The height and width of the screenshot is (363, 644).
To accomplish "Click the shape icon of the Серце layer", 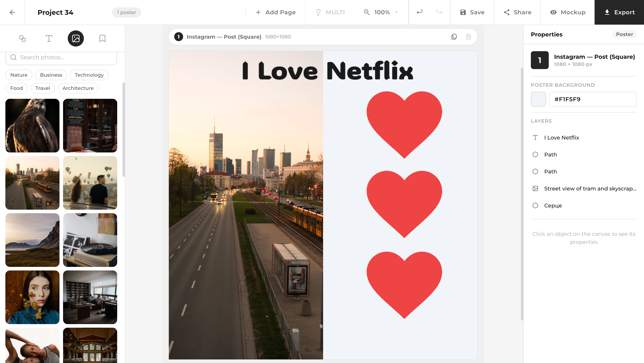I will tap(535, 205).
